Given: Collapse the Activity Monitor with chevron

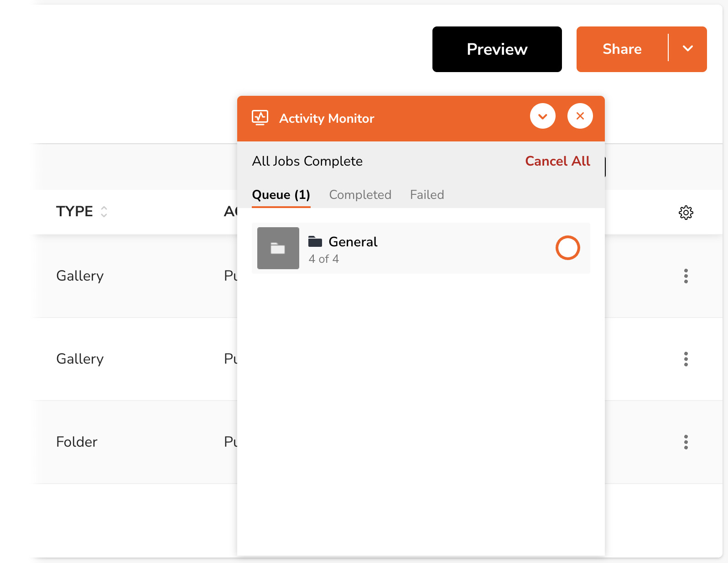Looking at the screenshot, I should pyautogui.click(x=542, y=116).
